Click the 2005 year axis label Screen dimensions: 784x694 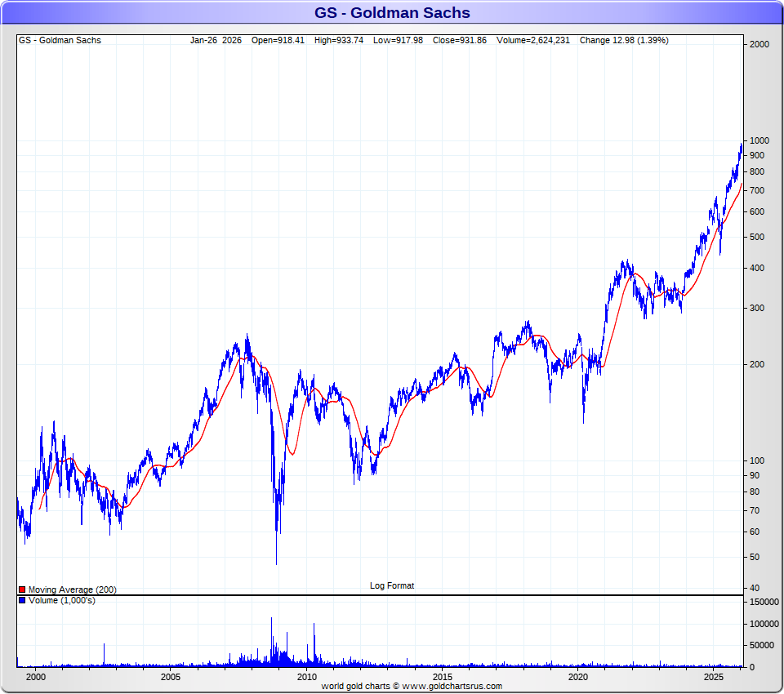coord(171,677)
